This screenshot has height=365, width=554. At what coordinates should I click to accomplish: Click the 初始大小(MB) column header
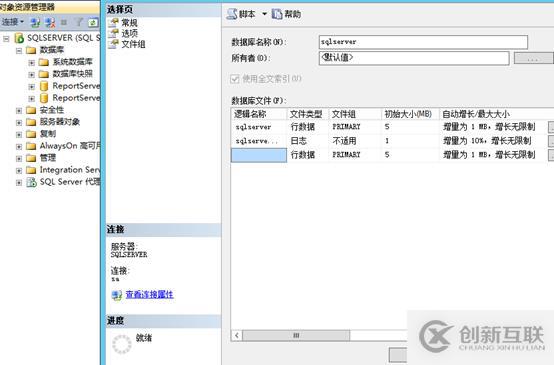[410, 114]
